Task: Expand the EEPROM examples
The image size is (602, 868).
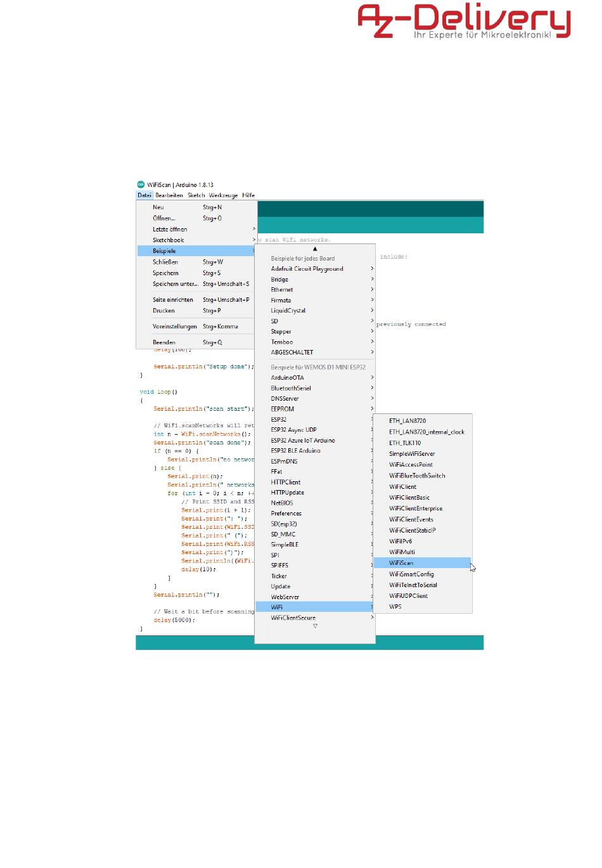Action: [315, 409]
